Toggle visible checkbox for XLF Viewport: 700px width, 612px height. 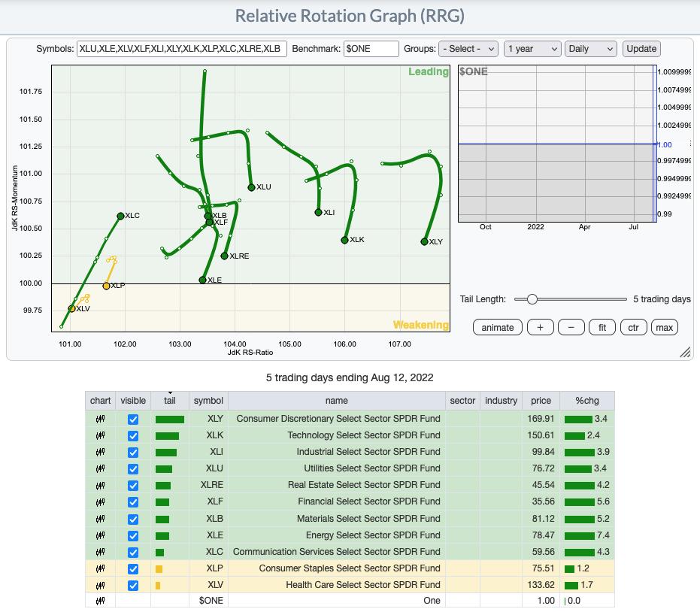tap(133, 502)
